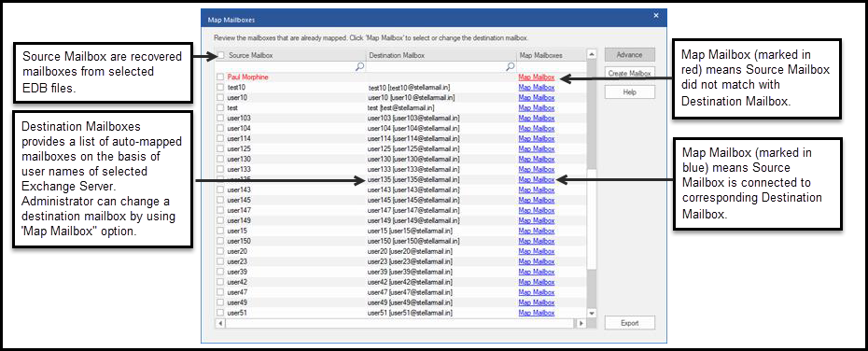This screenshot has width=868, height=351.
Task: Close the Map Mailboxes dialog
Action: point(656,16)
